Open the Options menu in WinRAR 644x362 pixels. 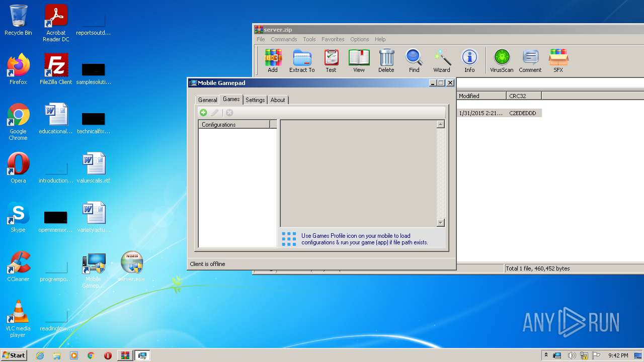[x=360, y=39]
